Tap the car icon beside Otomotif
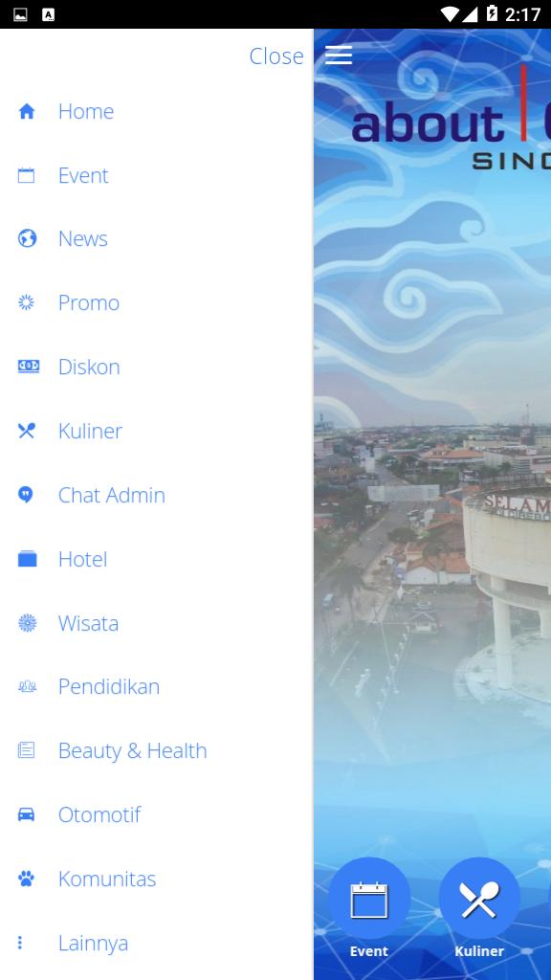This screenshot has height=980, width=551. [x=26, y=814]
